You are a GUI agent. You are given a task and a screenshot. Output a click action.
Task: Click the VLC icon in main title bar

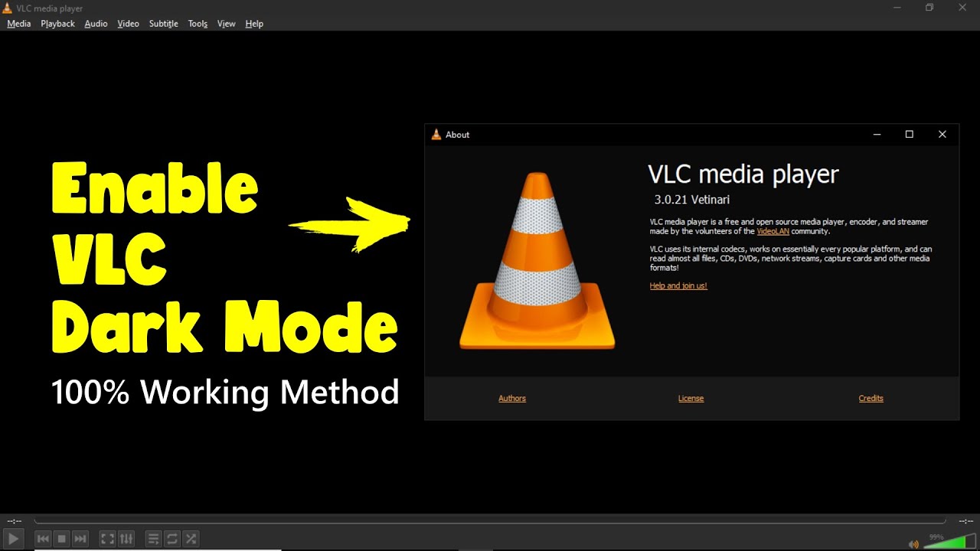[8, 8]
